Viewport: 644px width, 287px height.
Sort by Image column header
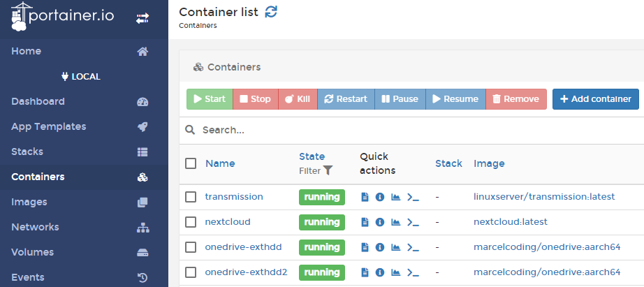(x=489, y=163)
